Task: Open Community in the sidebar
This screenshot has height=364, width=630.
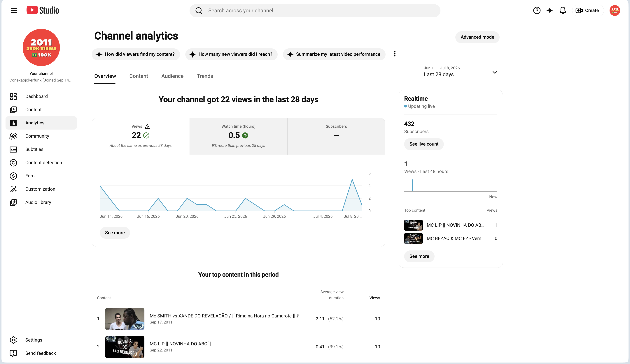Action: (x=41, y=136)
